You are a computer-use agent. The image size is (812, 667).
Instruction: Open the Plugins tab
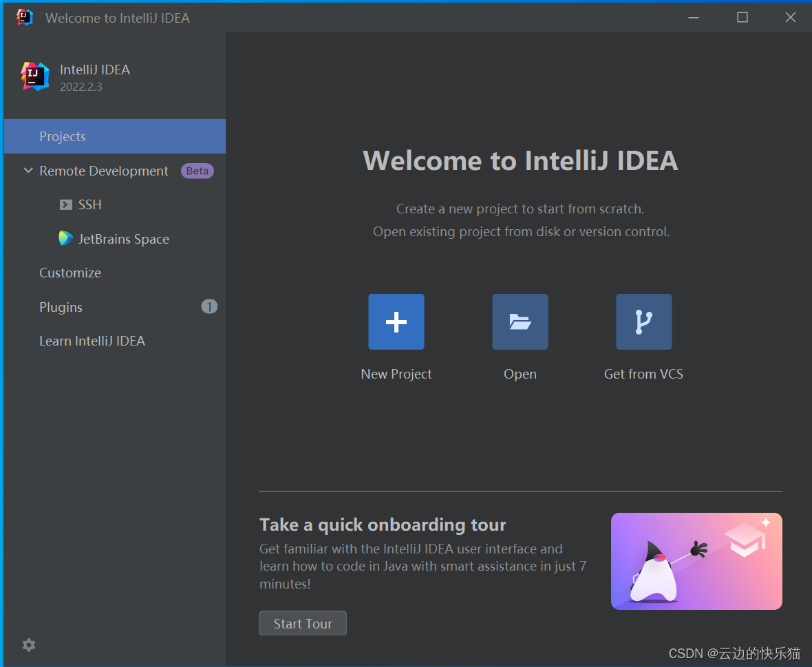pyautogui.click(x=61, y=307)
